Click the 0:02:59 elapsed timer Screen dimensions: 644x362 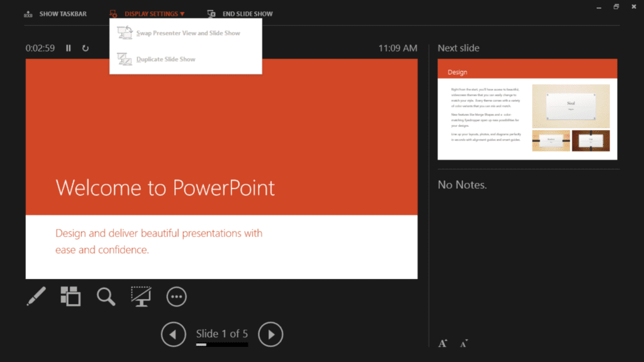point(40,48)
